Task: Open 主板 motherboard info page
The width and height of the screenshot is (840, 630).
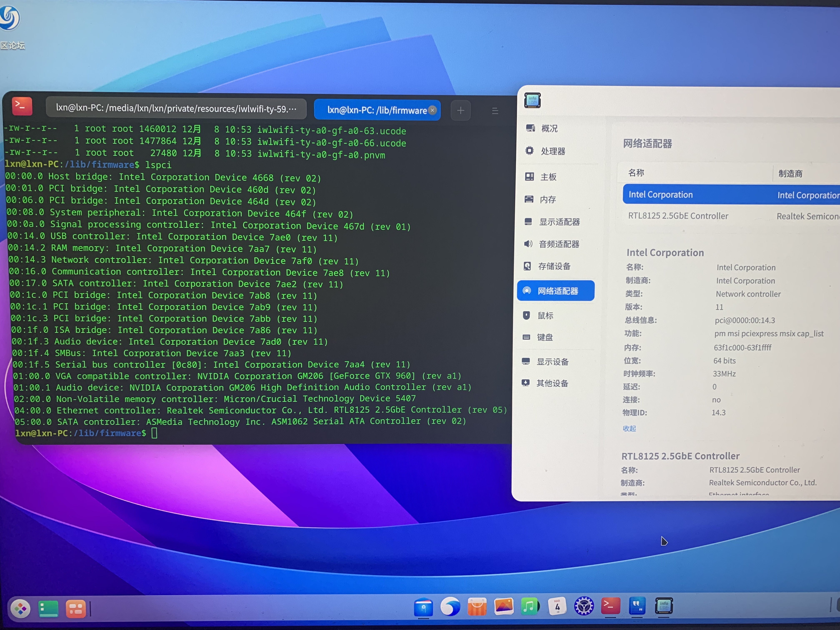Action: click(548, 177)
